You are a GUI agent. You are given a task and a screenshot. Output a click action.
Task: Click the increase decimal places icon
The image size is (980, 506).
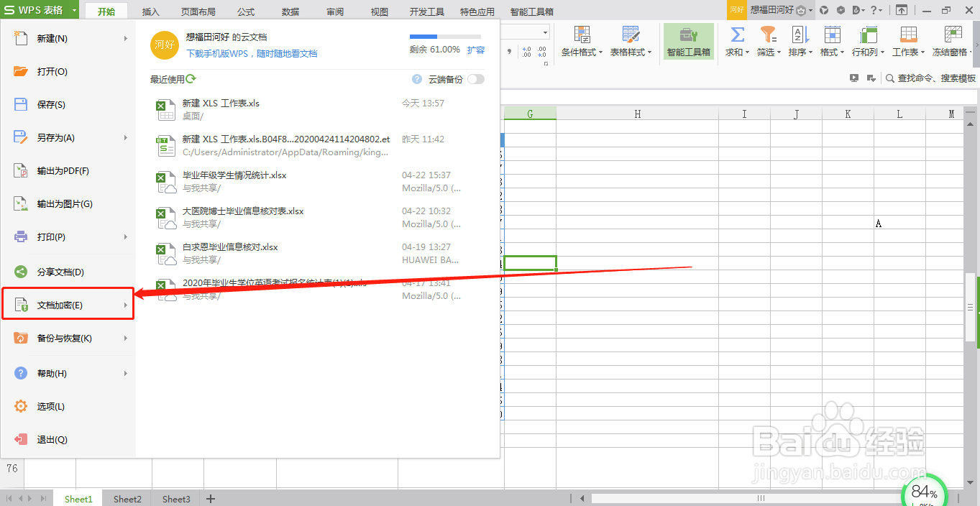[526, 52]
